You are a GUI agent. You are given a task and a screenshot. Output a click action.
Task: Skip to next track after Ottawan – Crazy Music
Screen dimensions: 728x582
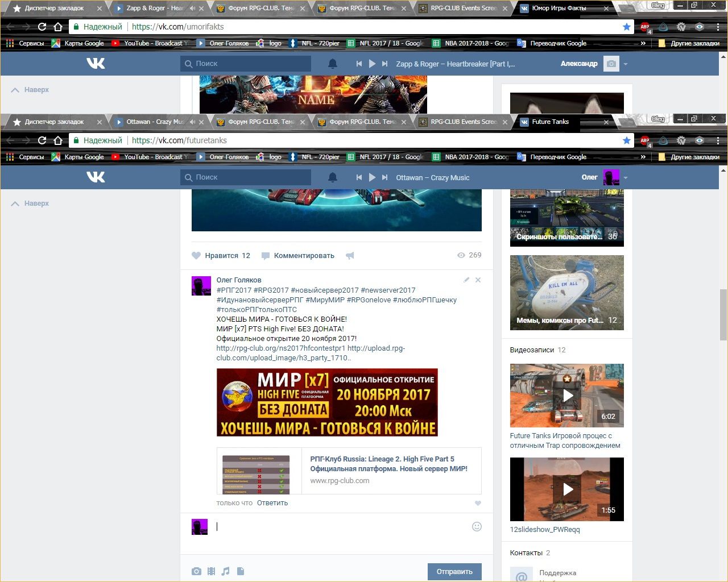[385, 177]
